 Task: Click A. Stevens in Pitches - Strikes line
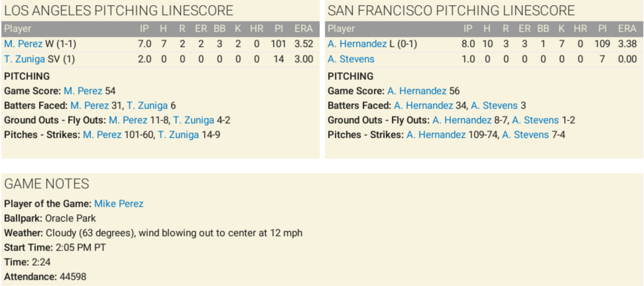(x=525, y=135)
